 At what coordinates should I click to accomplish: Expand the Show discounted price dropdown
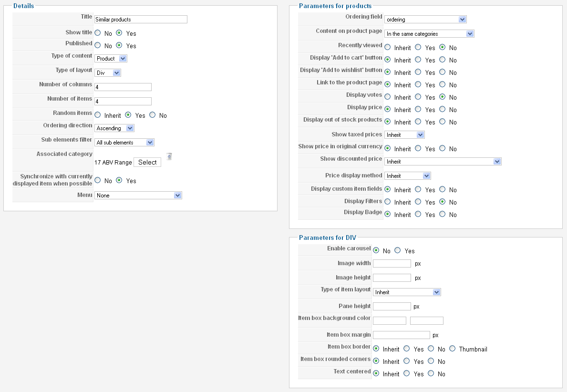(443, 162)
